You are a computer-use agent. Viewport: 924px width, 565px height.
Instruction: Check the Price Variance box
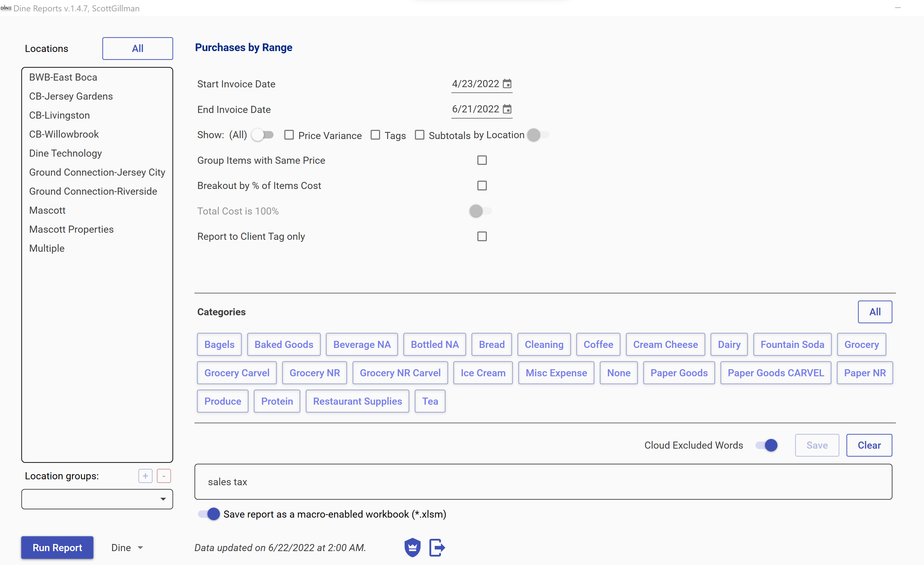point(289,135)
